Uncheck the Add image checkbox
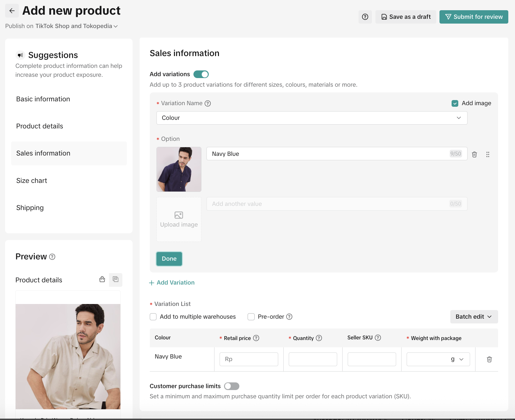The height and width of the screenshot is (420, 515). pyautogui.click(x=455, y=103)
